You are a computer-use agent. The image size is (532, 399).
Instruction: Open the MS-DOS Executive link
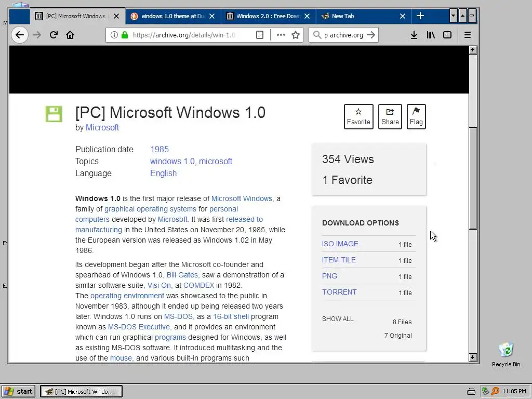139,327
